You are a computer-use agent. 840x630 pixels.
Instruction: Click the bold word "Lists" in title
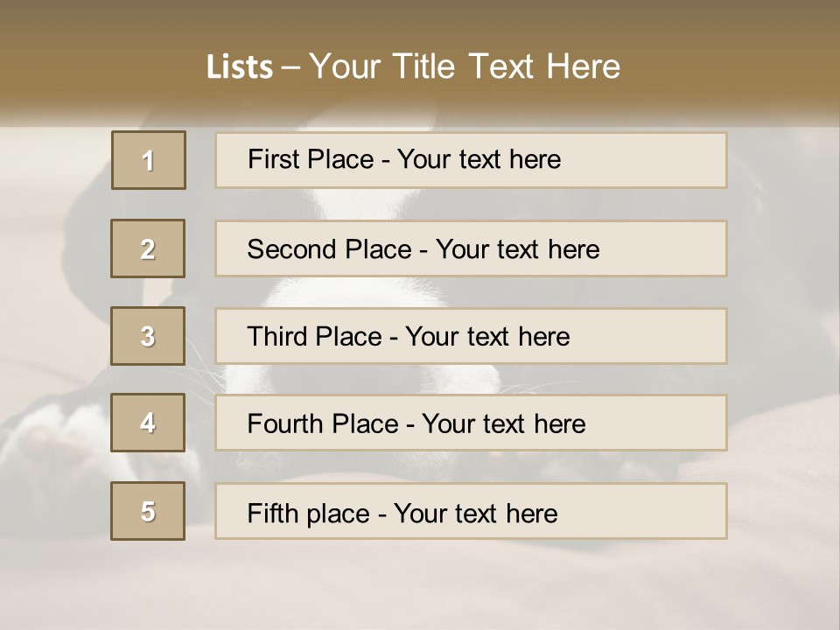(240, 67)
